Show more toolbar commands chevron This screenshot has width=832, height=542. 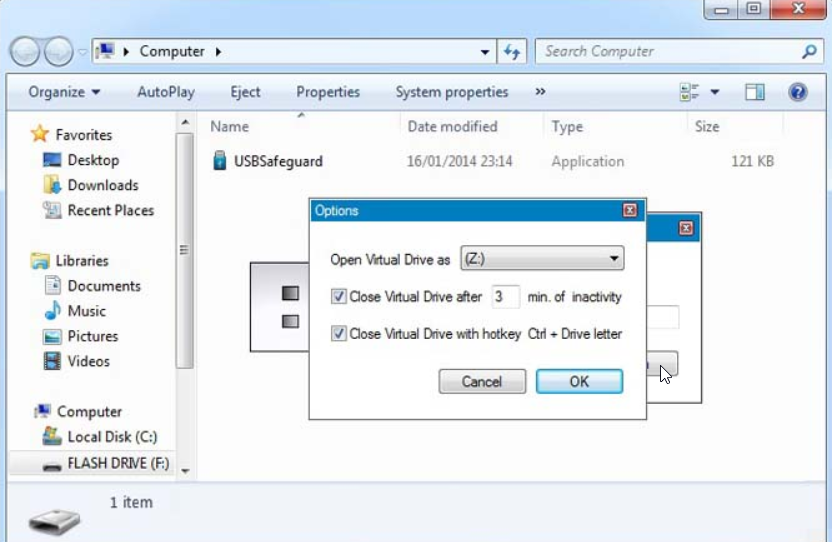point(540,92)
